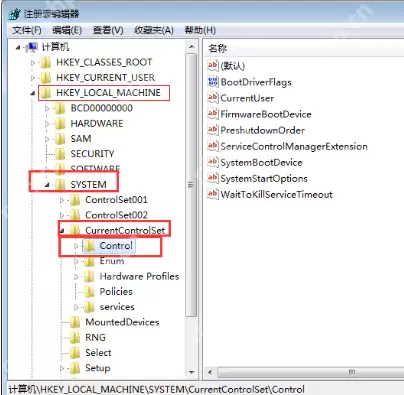Open the 编辑(E) menu

(67, 30)
